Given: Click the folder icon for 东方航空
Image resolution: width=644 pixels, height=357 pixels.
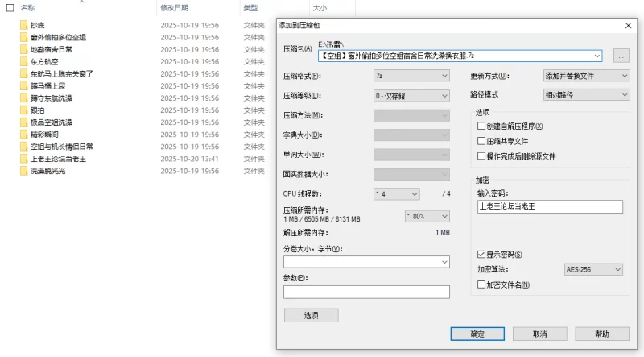Looking at the screenshot, I should tap(24, 62).
